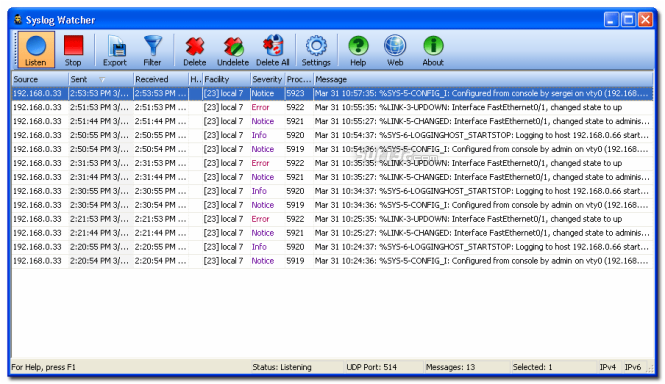Sort by the Source column header
The height and width of the screenshot is (384, 665).
(x=40, y=79)
